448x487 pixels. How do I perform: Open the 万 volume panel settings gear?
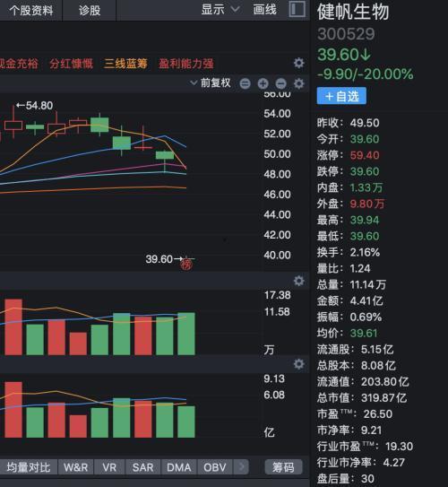[298, 281]
